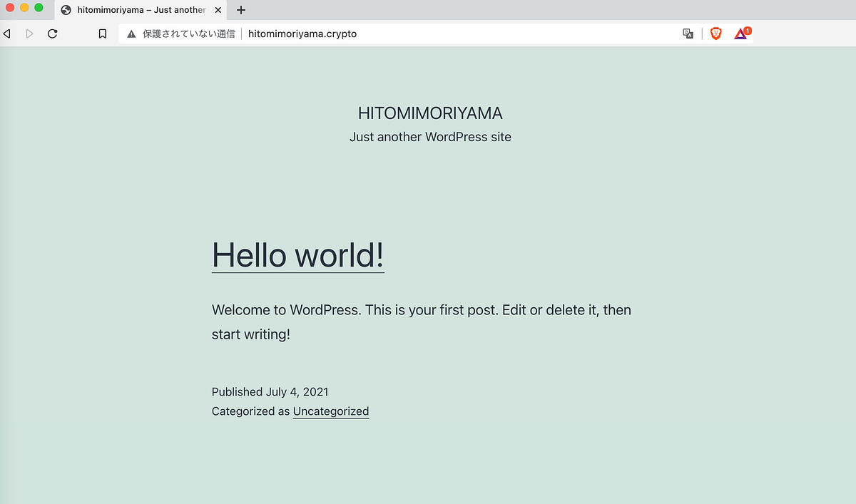
Task: Click the not-secure warning triangle icon
Action: (x=131, y=34)
